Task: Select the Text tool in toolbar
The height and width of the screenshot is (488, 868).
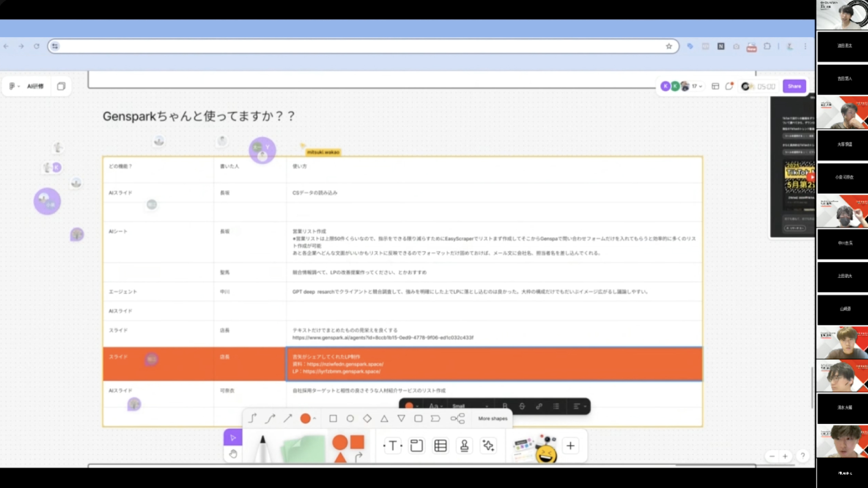Action: (392, 446)
